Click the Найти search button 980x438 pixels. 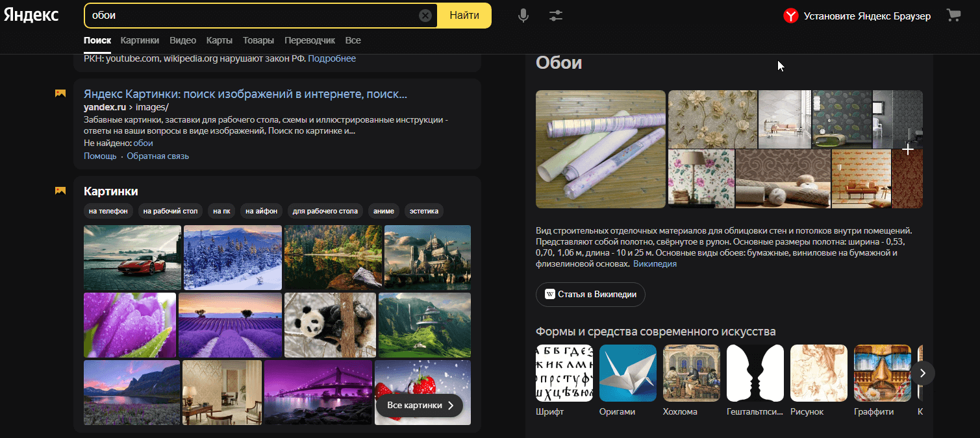click(x=464, y=16)
